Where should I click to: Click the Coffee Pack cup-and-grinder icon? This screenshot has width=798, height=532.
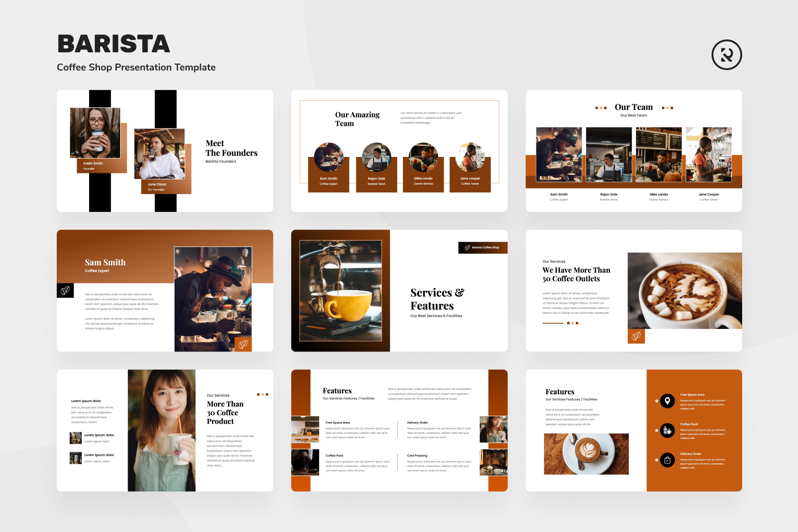[668, 430]
